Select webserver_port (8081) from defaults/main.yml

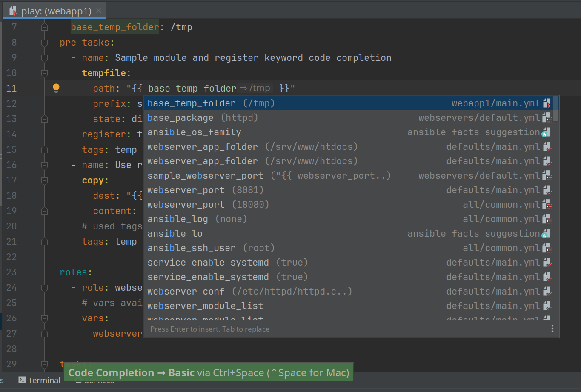coord(349,190)
